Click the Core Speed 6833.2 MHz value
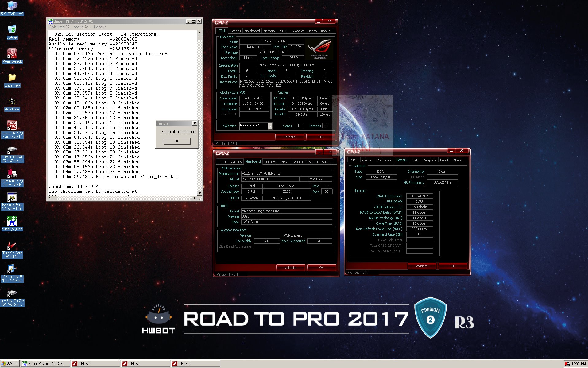 point(254,98)
